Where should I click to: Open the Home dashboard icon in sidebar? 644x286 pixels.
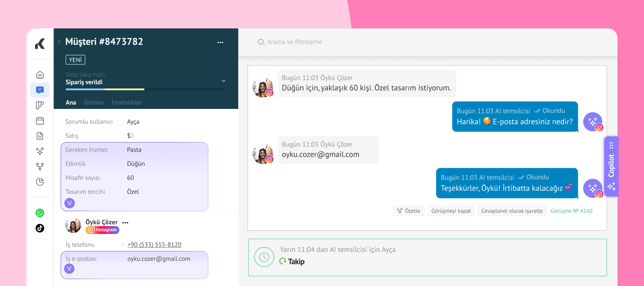coord(40,75)
